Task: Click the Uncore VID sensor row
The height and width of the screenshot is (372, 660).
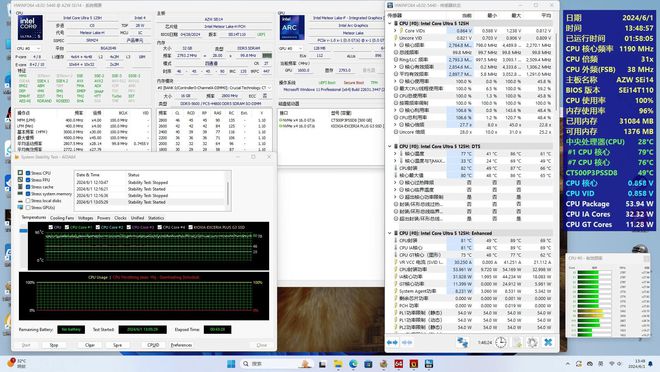Action: (x=473, y=38)
